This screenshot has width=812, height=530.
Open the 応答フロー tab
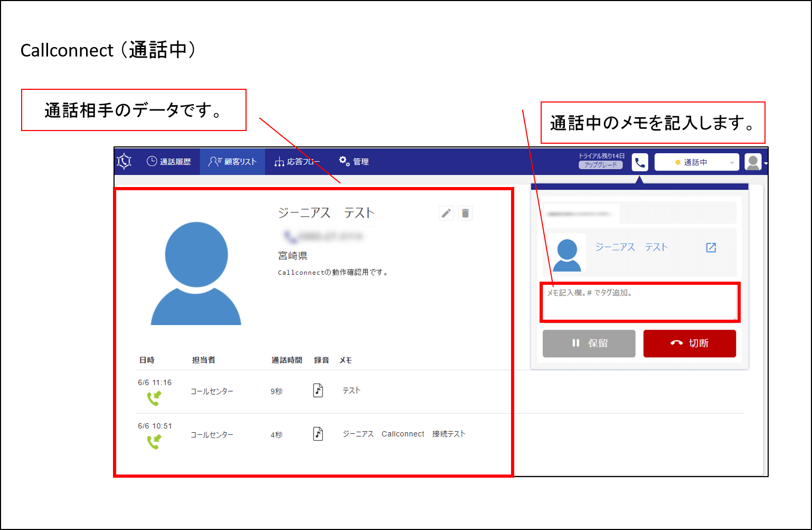click(x=297, y=162)
